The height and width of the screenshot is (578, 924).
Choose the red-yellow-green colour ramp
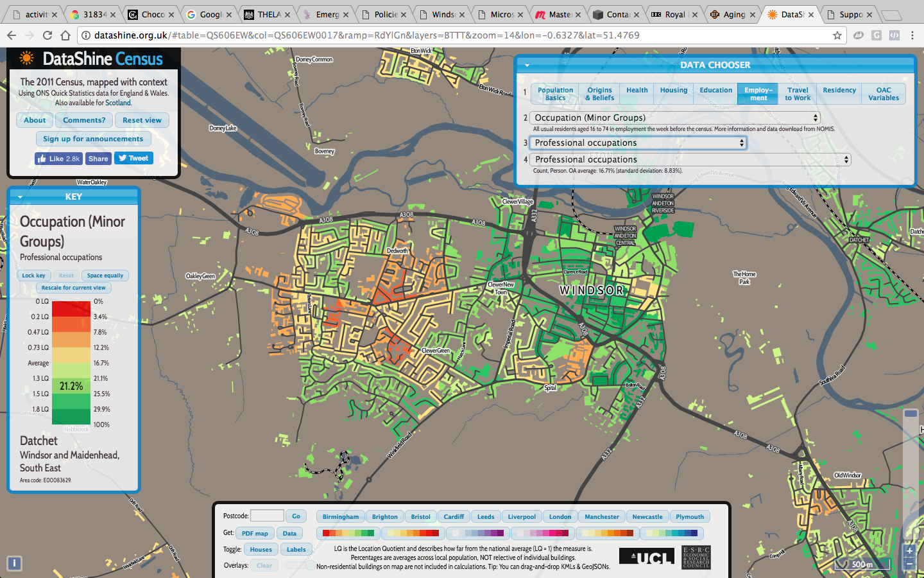(x=348, y=533)
